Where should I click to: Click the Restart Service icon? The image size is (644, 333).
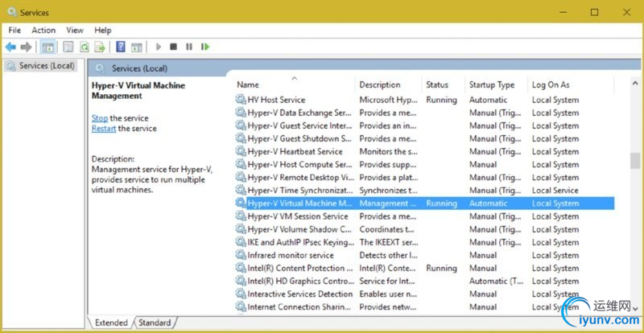pos(205,47)
